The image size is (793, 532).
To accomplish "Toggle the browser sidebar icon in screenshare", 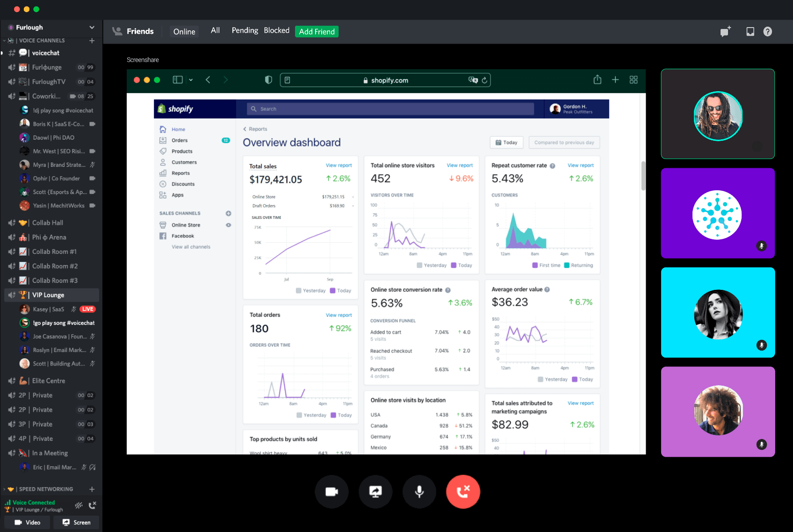I will tap(178, 80).
